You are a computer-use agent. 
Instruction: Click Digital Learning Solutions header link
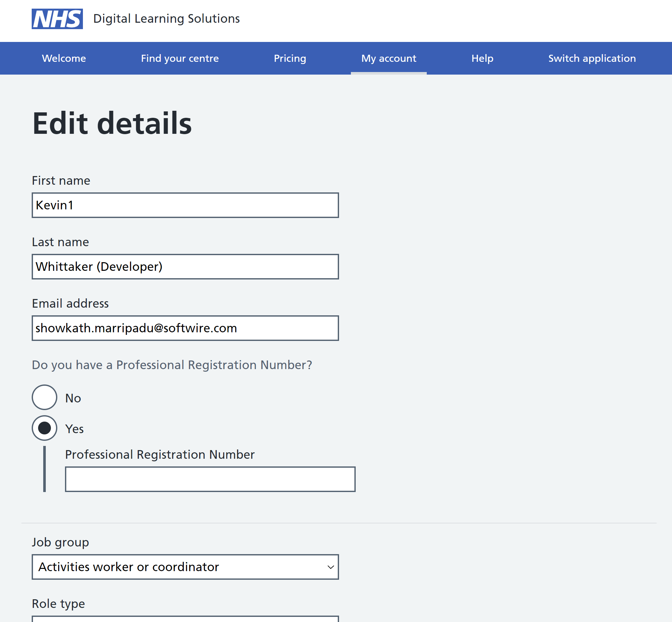click(166, 19)
